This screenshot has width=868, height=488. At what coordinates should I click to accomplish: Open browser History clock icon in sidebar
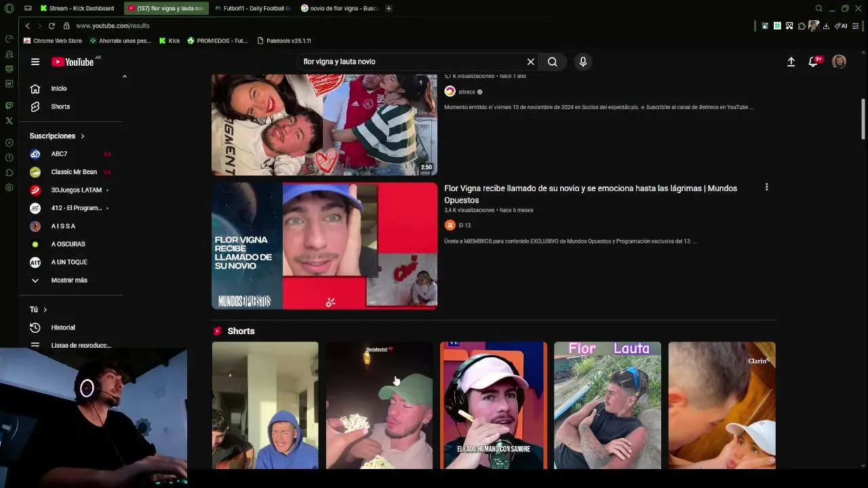tap(9, 158)
